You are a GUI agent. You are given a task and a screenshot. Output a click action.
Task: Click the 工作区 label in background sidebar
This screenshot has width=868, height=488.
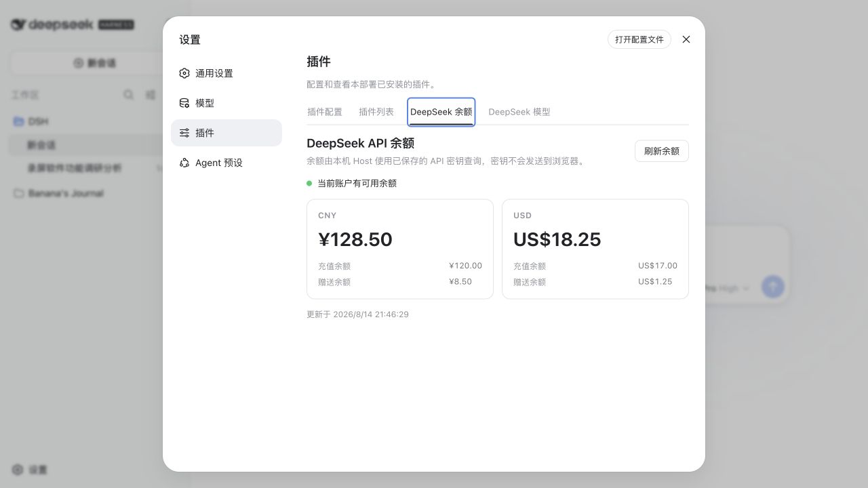coord(25,95)
